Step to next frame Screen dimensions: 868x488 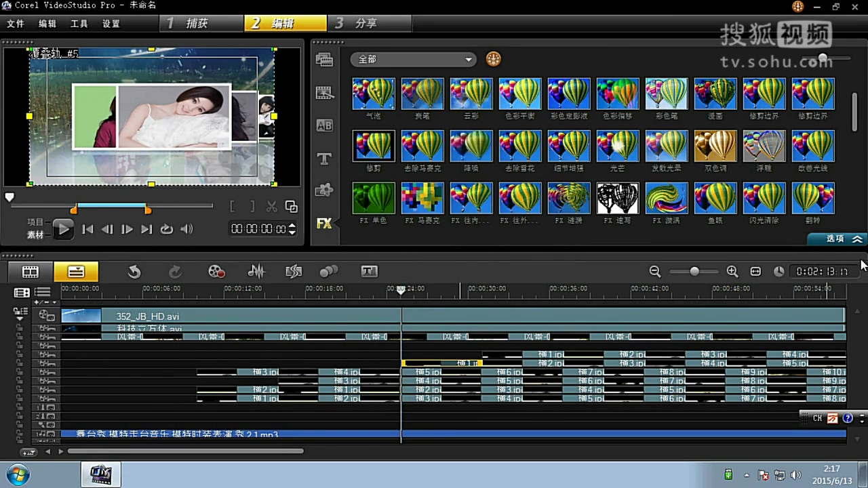tap(127, 229)
